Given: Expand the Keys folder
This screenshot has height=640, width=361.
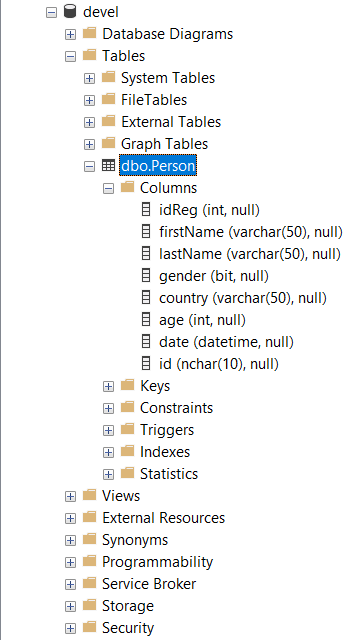Looking at the screenshot, I should pos(108,387).
